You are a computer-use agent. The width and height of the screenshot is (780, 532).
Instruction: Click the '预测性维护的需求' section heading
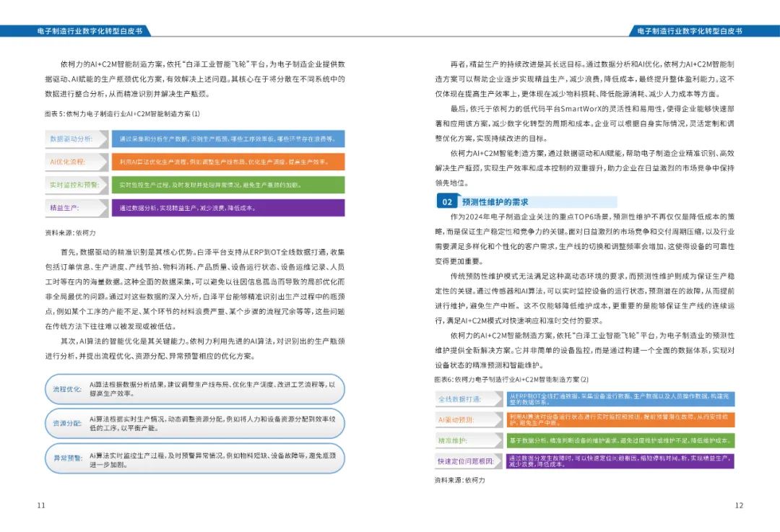(495, 202)
